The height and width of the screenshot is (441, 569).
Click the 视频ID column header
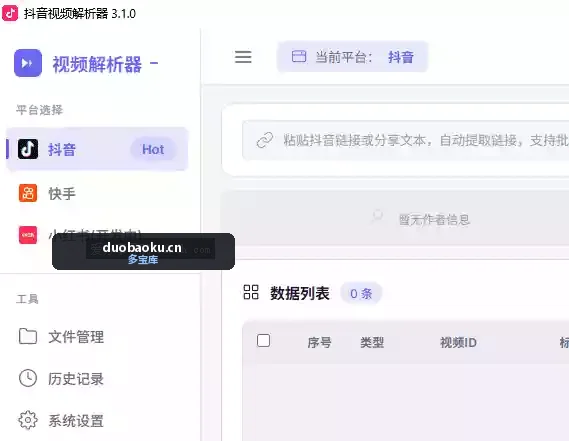pyautogui.click(x=458, y=342)
